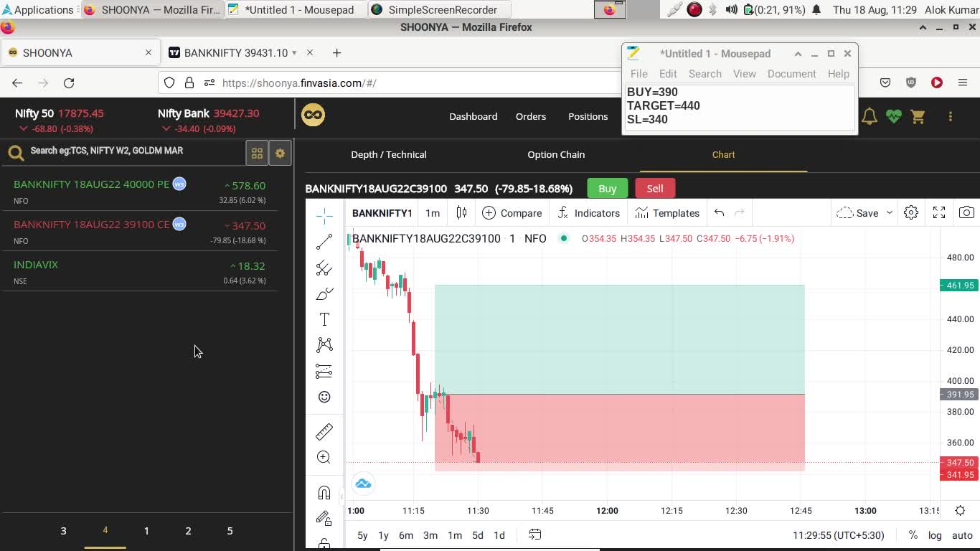Image resolution: width=980 pixels, height=551 pixels.
Task: Click the green Buy button
Action: click(x=607, y=188)
